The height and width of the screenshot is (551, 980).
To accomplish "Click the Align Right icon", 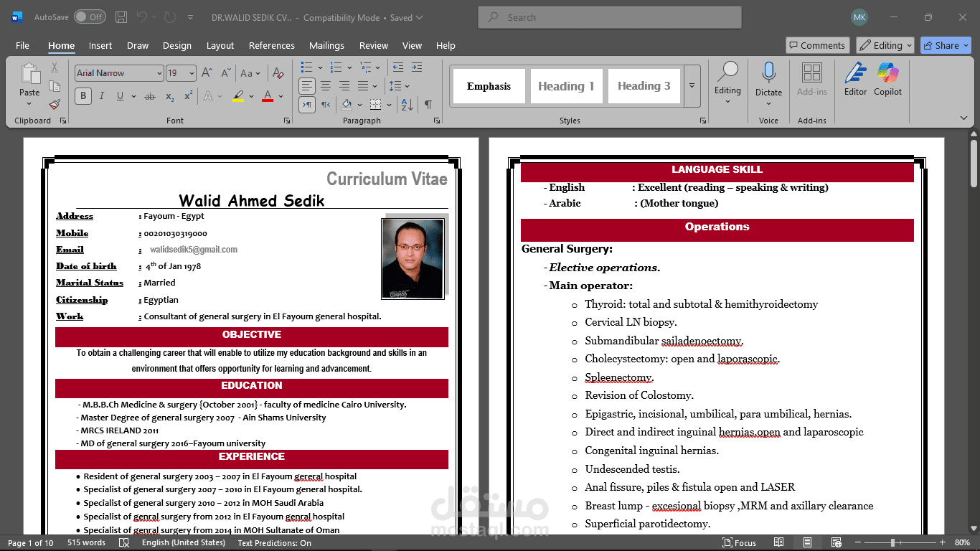I will click(x=344, y=86).
